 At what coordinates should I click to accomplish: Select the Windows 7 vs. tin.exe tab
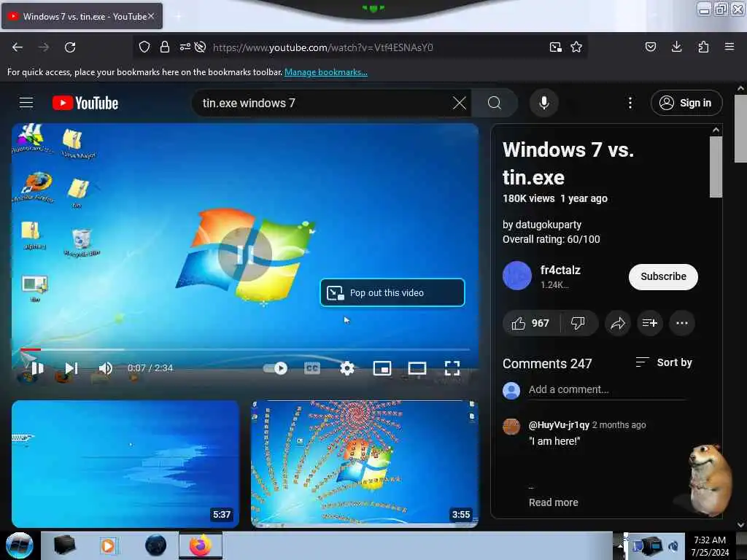[x=82, y=16]
